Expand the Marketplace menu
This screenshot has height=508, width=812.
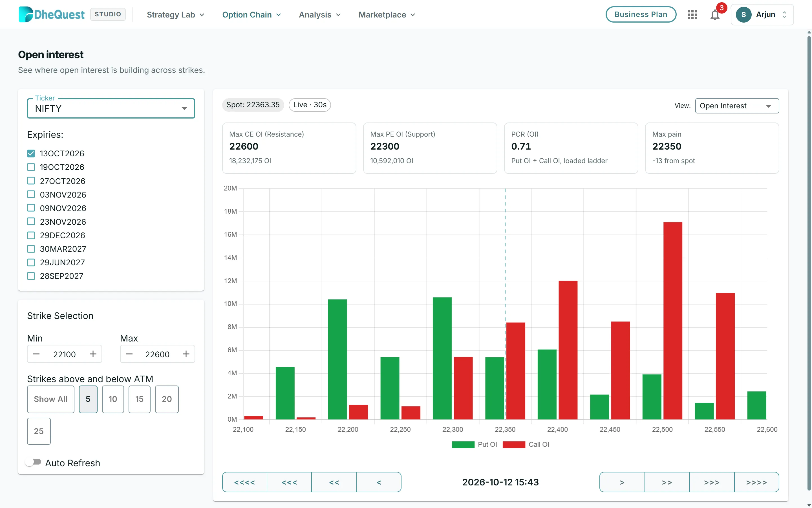tap(387, 15)
